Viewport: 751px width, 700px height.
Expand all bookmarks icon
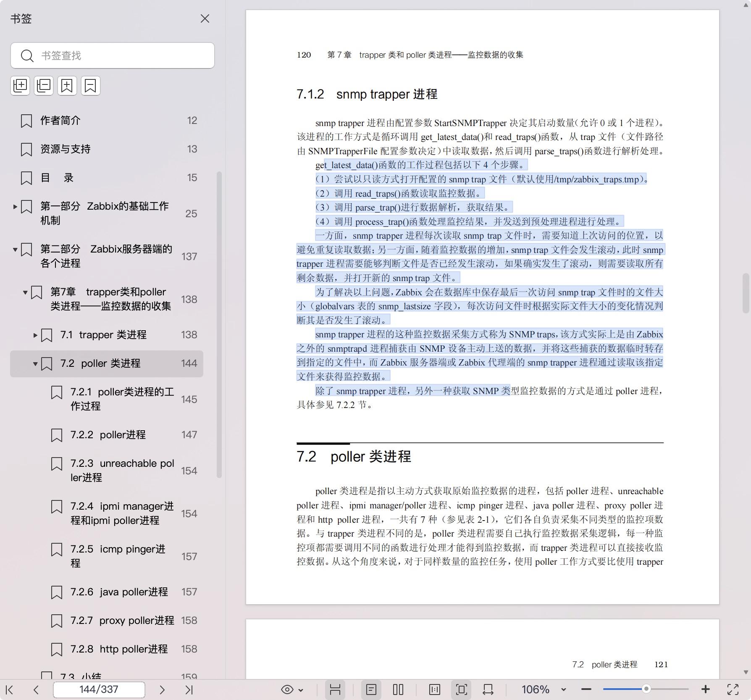(x=20, y=86)
